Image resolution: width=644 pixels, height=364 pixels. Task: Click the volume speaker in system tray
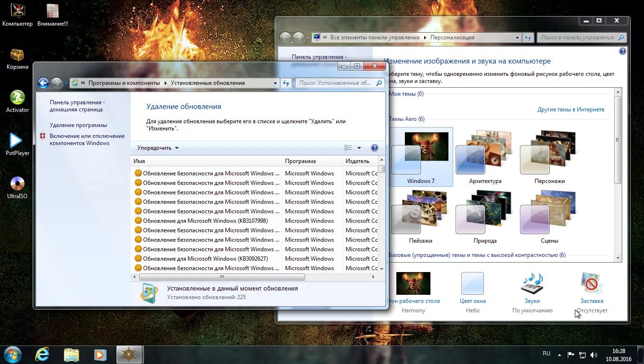594,354
